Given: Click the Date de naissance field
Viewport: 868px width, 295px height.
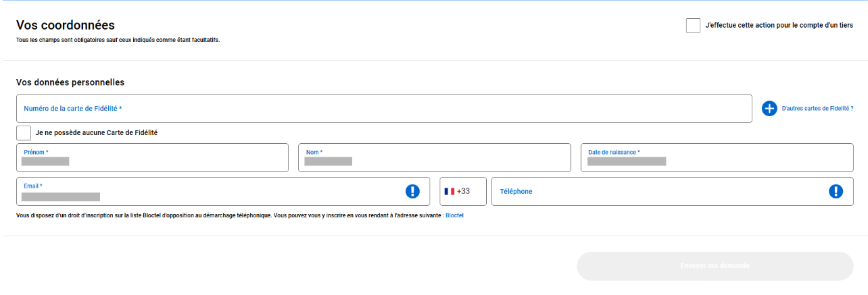Looking at the screenshot, I should click(x=717, y=157).
